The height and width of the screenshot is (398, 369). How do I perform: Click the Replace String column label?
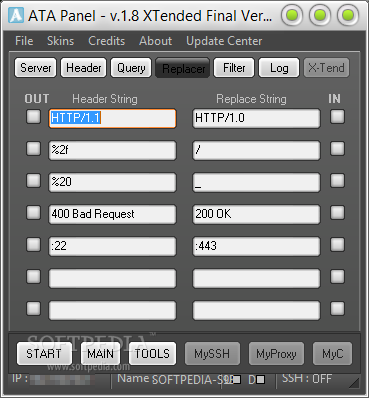tap(251, 99)
